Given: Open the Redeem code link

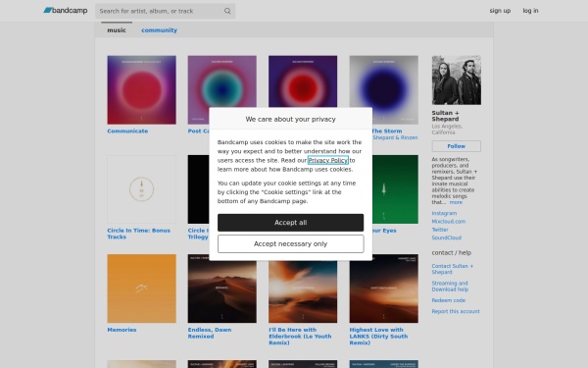Looking at the screenshot, I should point(449,300).
